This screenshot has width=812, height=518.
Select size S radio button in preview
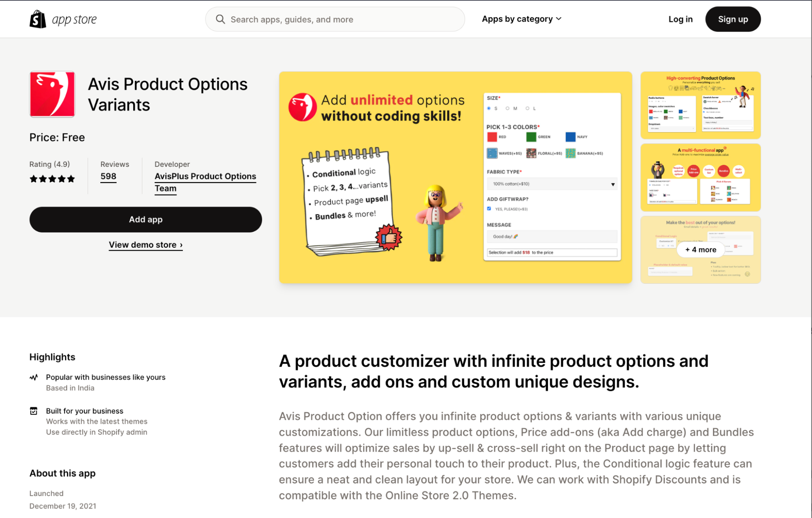(489, 108)
